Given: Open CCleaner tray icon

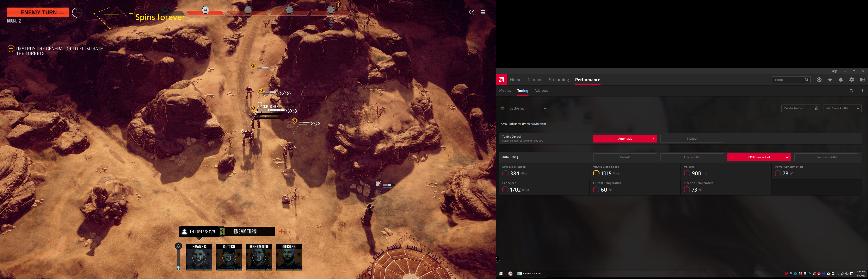Looking at the screenshot, I should point(814,274).
